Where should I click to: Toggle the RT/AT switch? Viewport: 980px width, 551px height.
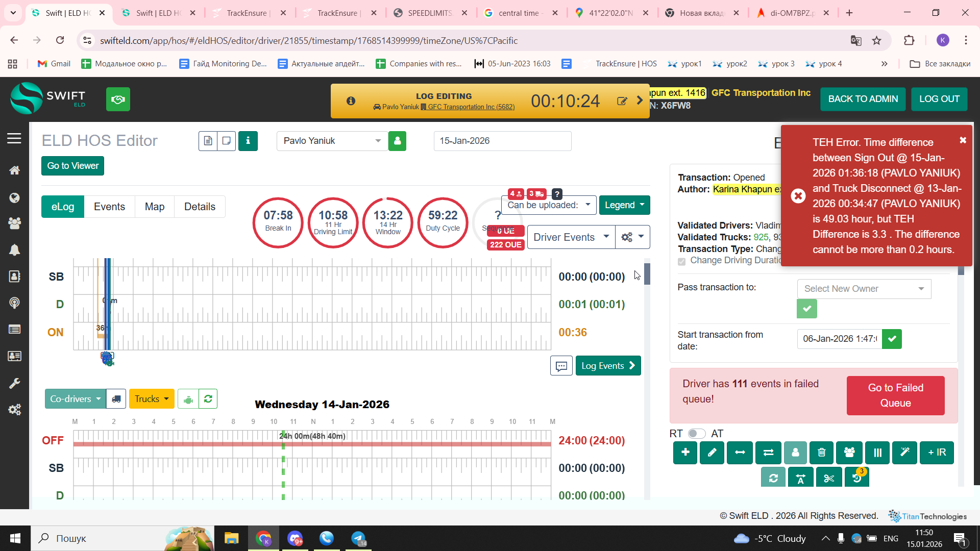pos(696,434)
